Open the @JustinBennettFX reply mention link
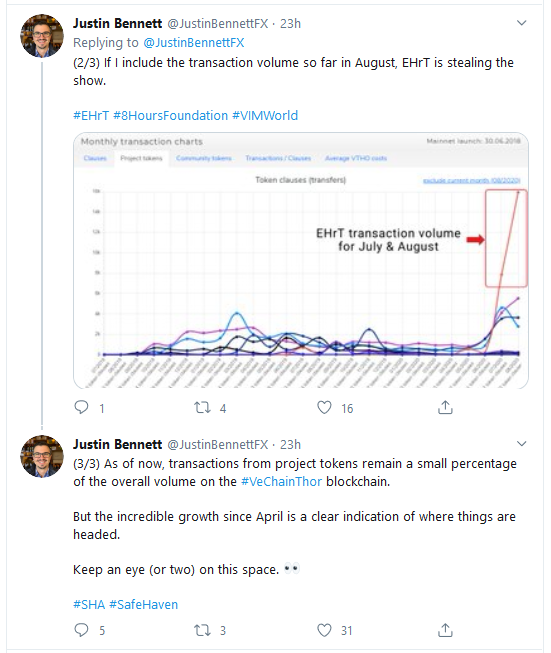 pyautogui.click(x=194, y=42)
